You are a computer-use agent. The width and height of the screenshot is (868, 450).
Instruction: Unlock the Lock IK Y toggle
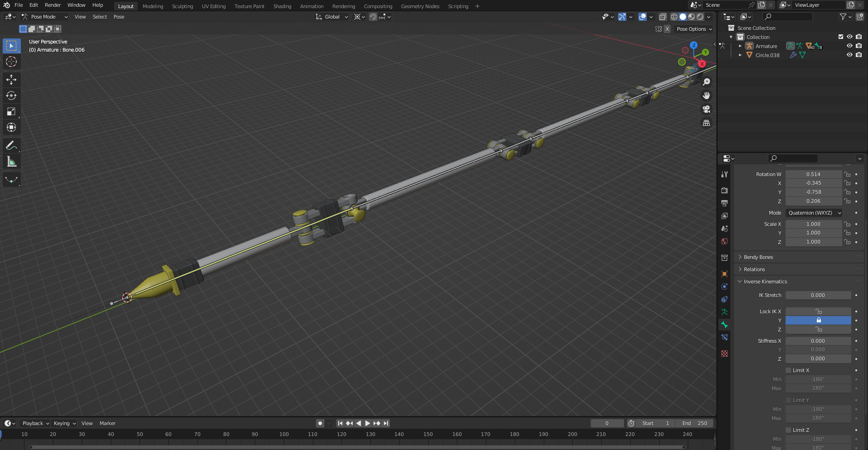click(818, 321)
